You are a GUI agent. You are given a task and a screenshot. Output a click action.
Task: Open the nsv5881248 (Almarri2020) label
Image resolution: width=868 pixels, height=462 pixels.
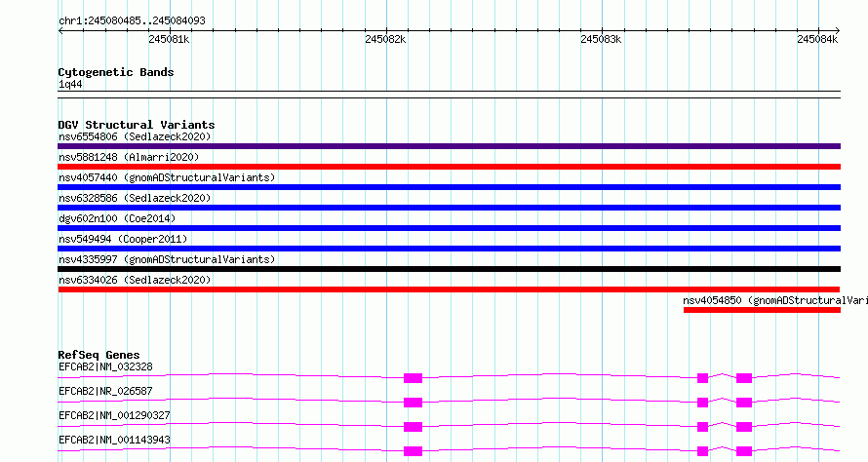pyautogui.click(x=129, y=157)
